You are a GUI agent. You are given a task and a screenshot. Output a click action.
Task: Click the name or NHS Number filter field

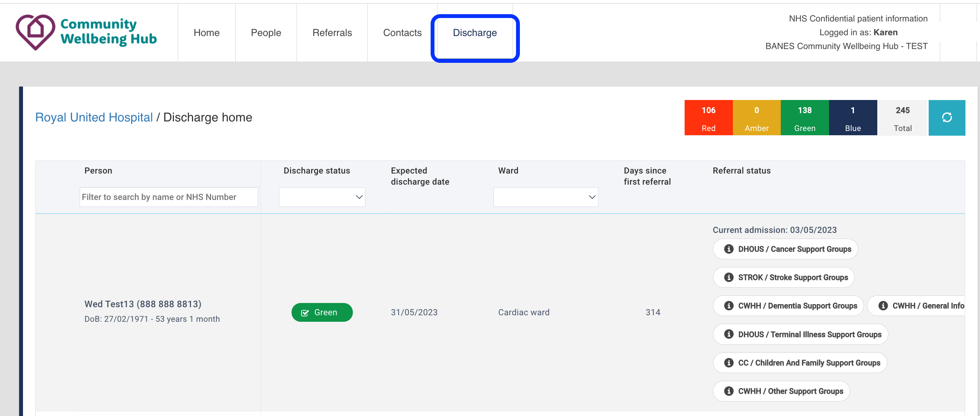(x=169, y=197)
